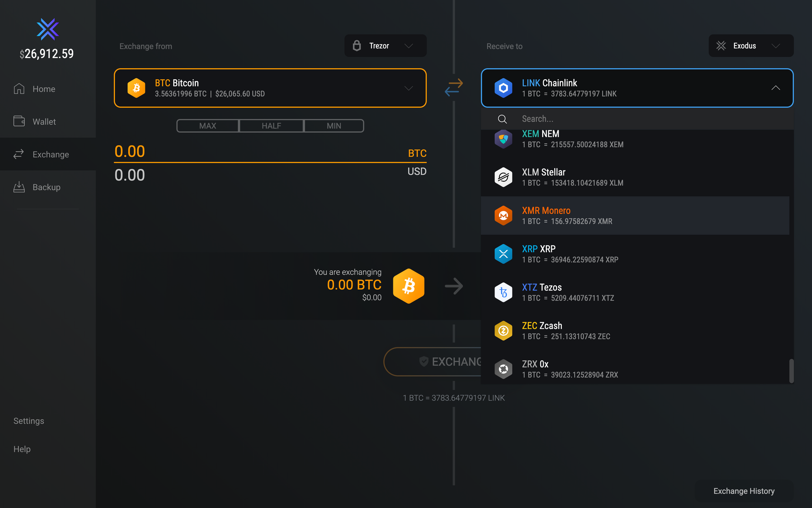Click the XRP coin icon

[x=503, y=254]
